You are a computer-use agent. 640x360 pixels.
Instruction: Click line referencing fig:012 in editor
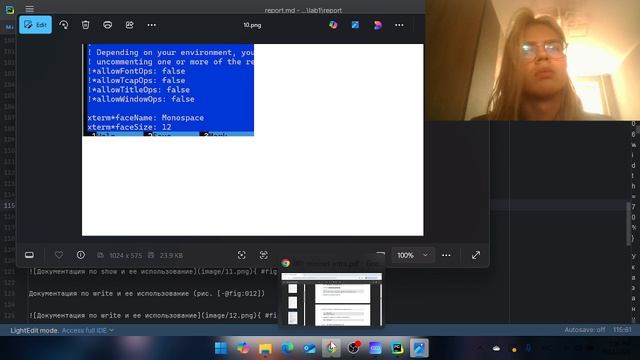click(147, 293)
